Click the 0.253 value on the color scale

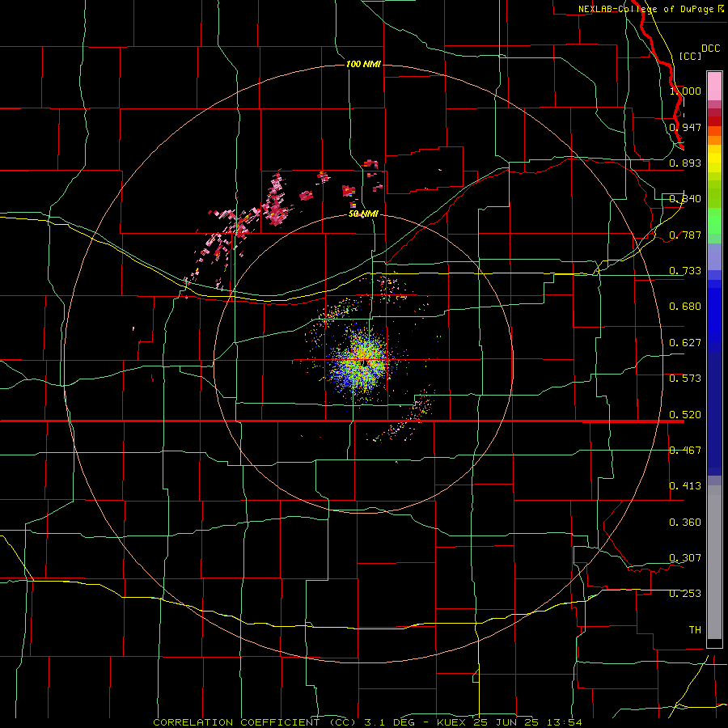click(685, 594)
